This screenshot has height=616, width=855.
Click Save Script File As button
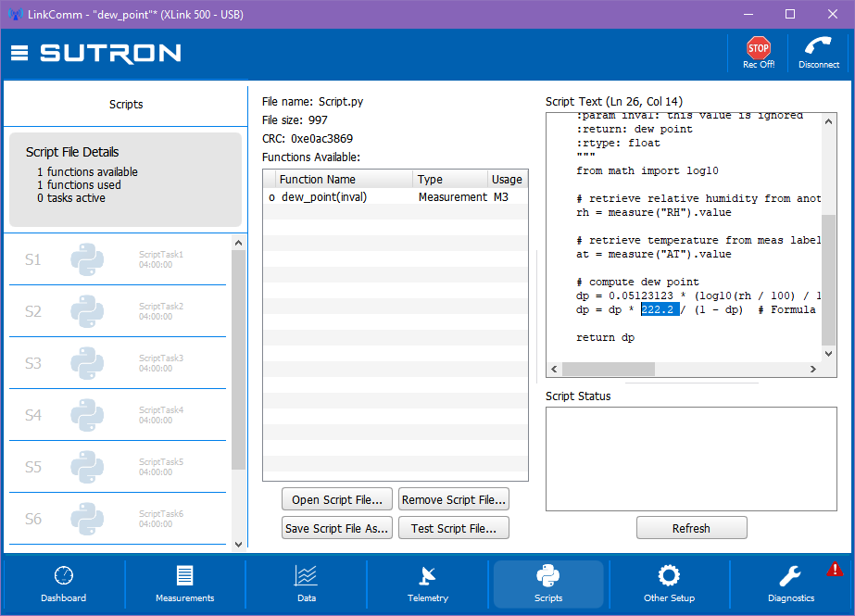[x=337, y=528]
